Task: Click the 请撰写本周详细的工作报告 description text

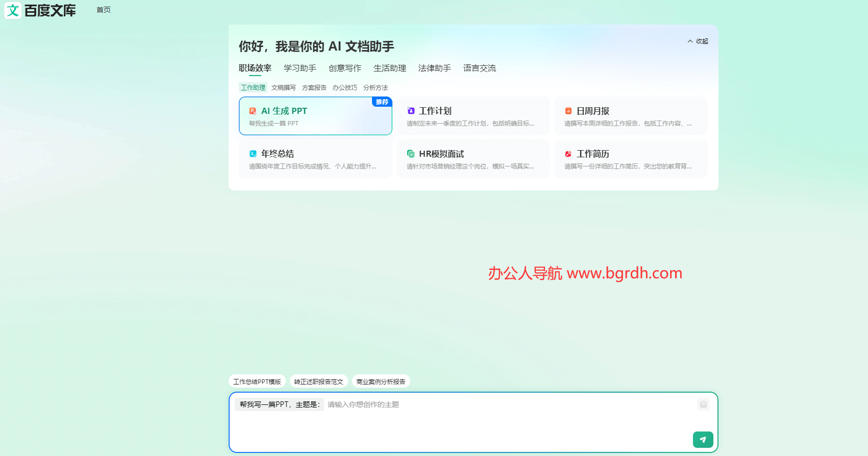Action: click(x=628, y=124)
